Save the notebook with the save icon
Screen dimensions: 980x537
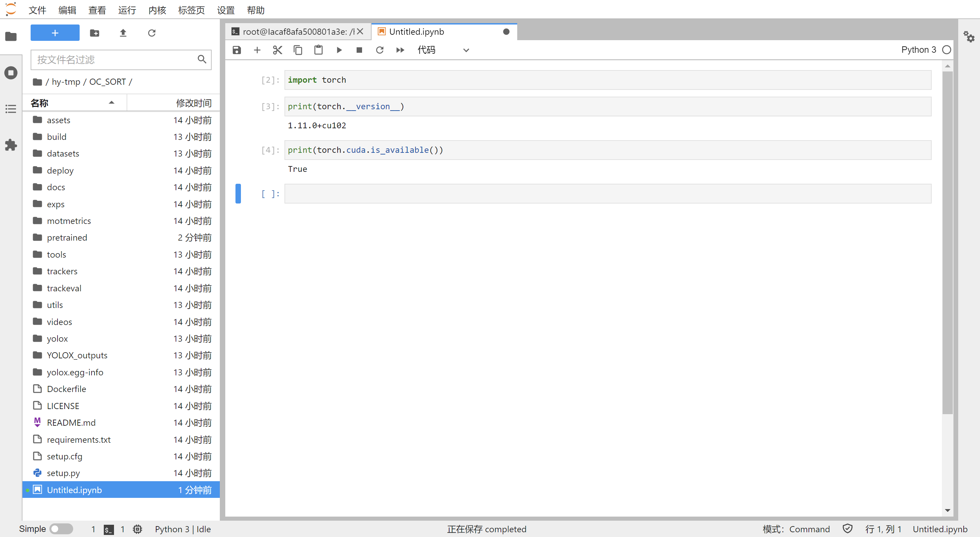coord(236,50)
